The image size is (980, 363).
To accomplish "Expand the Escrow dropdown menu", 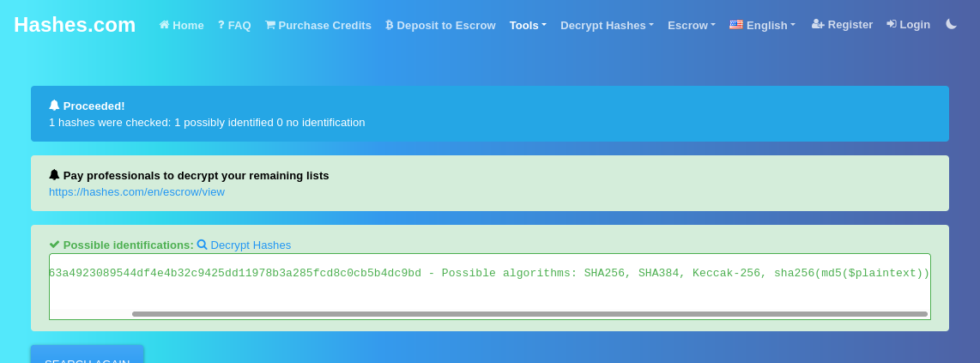I will 691,25.
